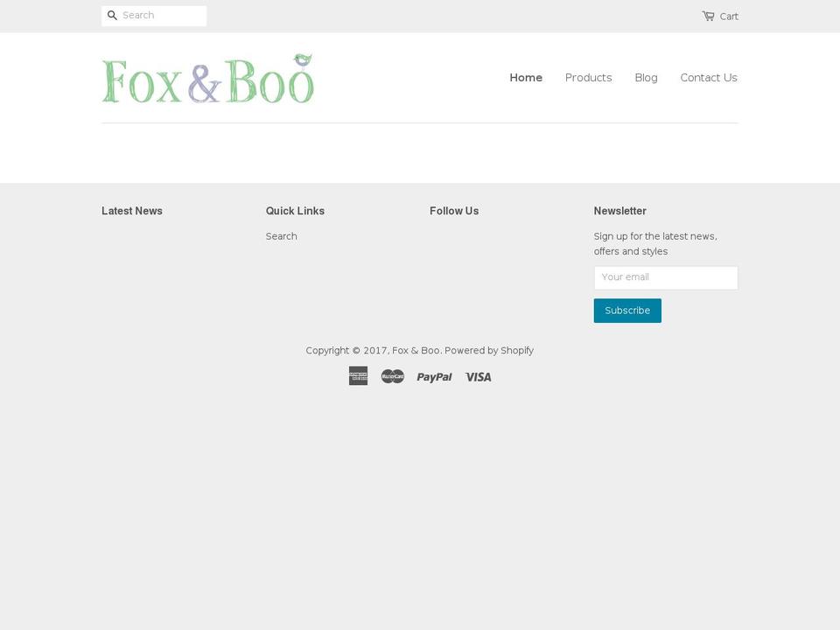
Task: Click the Newsletter section heading
Action: click(x=619, y=211)
